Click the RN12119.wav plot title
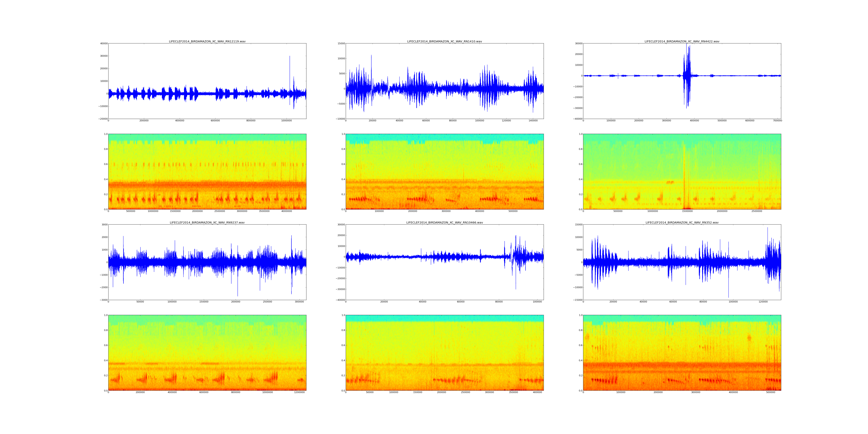This screenshot has height=434, width=868. 207,41
